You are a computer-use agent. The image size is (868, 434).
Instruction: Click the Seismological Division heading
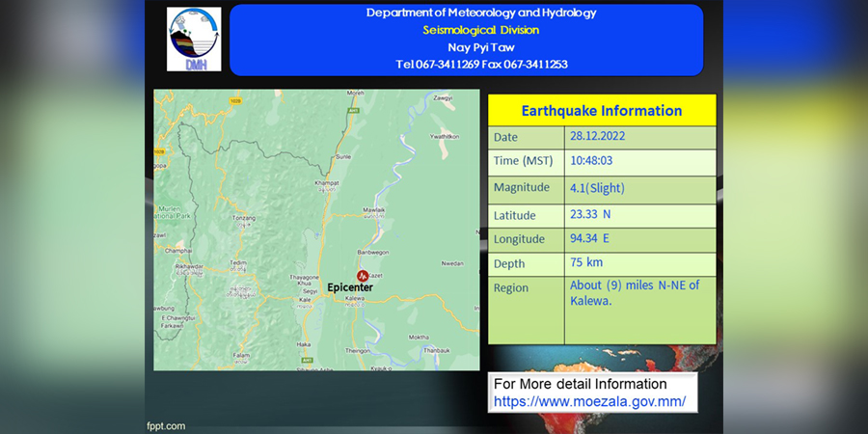480,30
